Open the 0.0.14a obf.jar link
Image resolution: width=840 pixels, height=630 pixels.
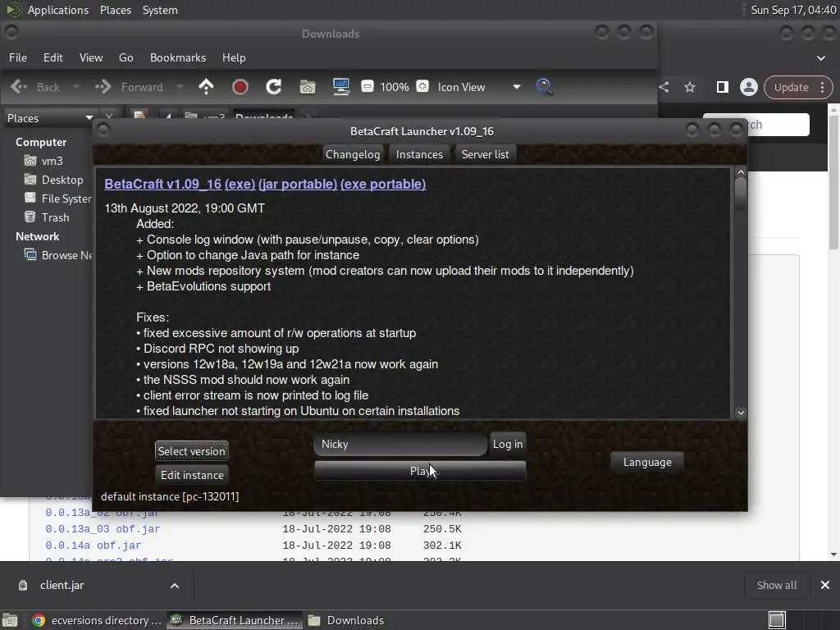pyautogui.click(x=93, y=546)
